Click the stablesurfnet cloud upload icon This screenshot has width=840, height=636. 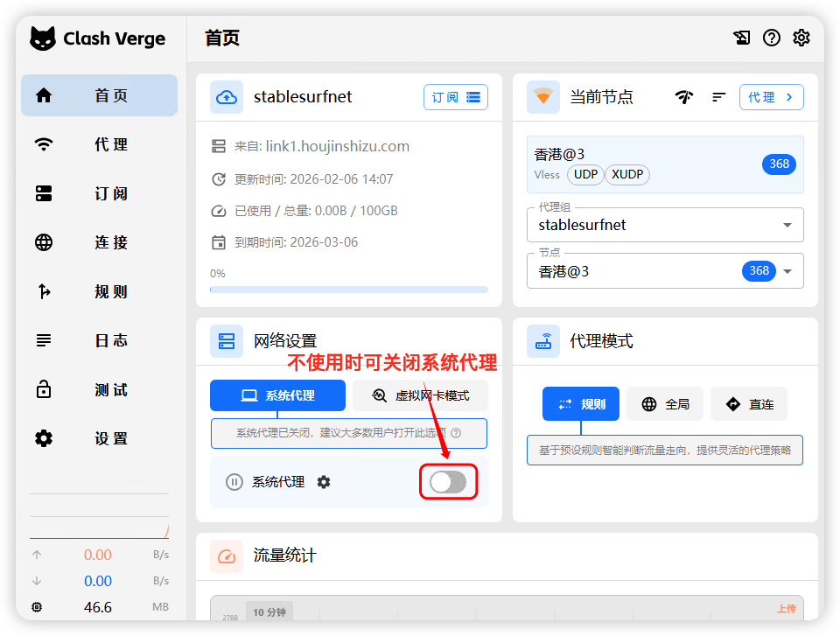click(227, 97)
